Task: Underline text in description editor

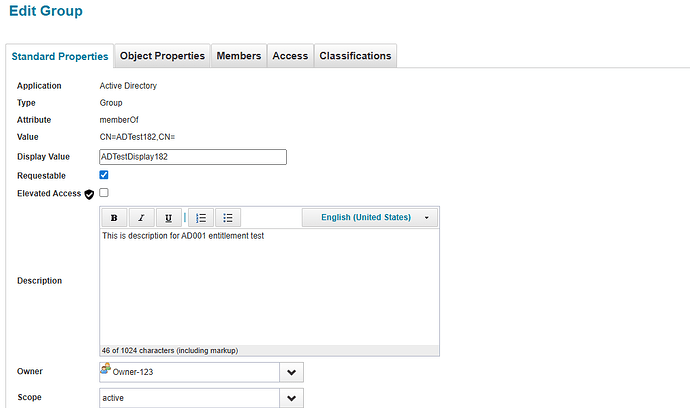Action: (169, 217)
